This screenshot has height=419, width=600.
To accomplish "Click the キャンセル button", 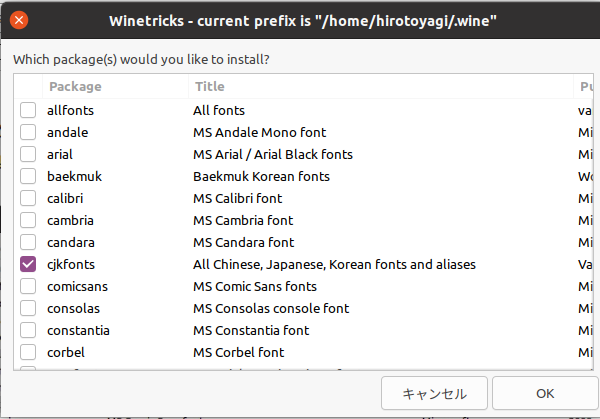I will point(434,393).
